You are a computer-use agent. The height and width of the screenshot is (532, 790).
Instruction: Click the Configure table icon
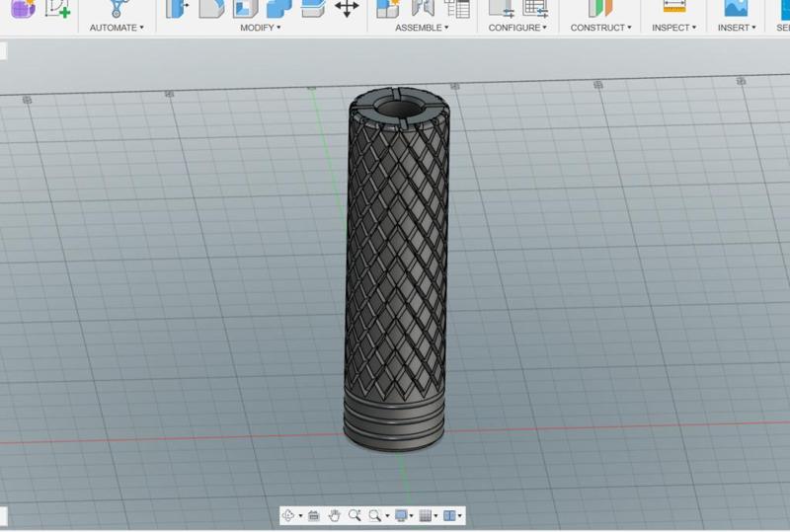point(535,8)
